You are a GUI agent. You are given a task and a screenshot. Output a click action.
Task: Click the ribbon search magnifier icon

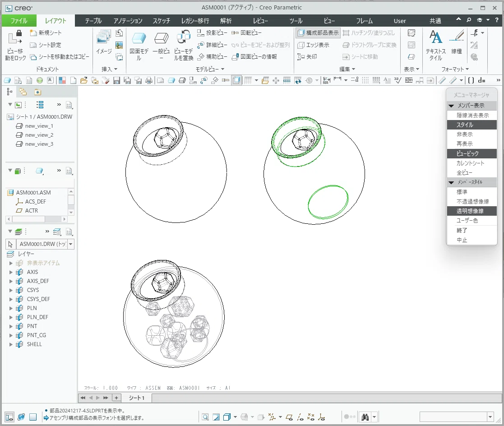469,20
